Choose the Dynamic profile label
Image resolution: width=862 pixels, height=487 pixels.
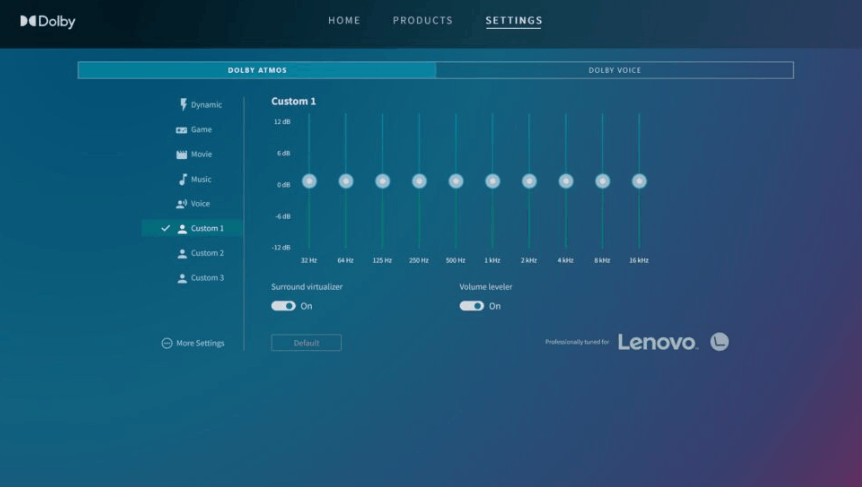206,105
